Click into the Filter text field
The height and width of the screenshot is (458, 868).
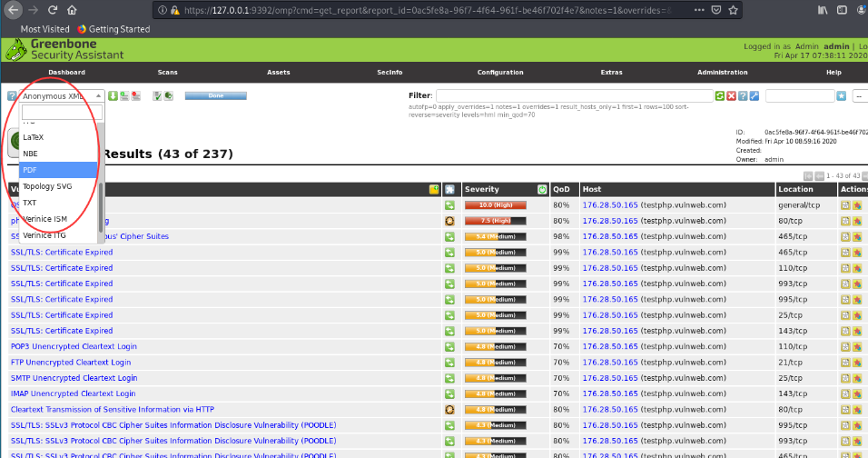pos(575,95)
